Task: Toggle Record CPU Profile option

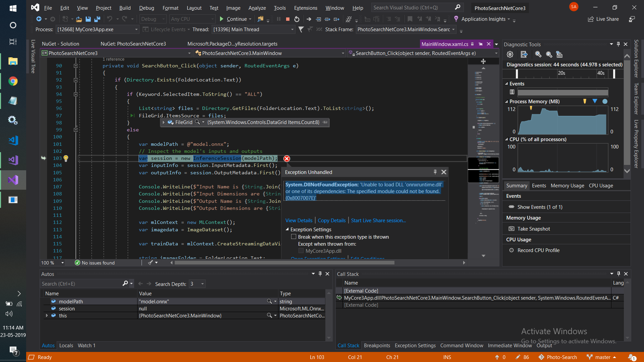Action: 511,250
